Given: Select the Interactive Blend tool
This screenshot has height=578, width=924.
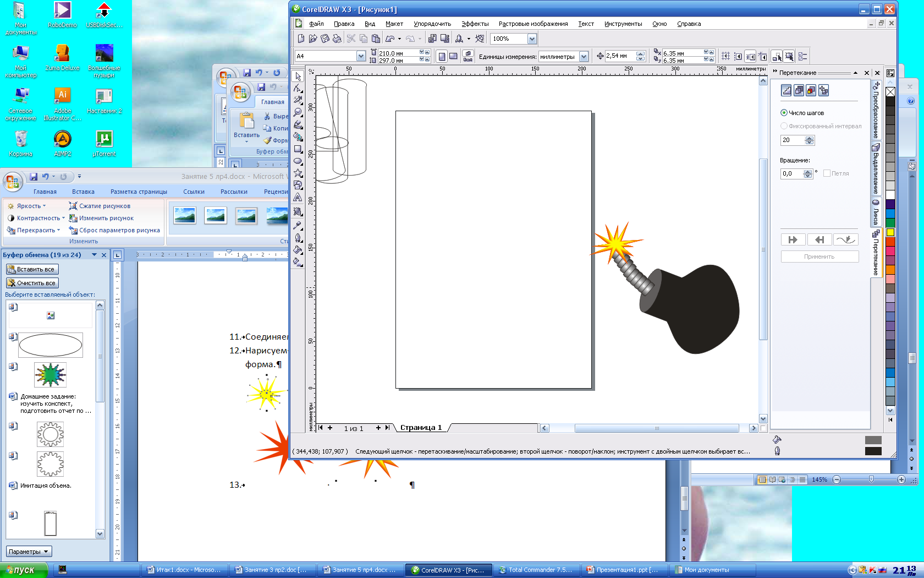Looking at the screenshot, I should (298, 212).
